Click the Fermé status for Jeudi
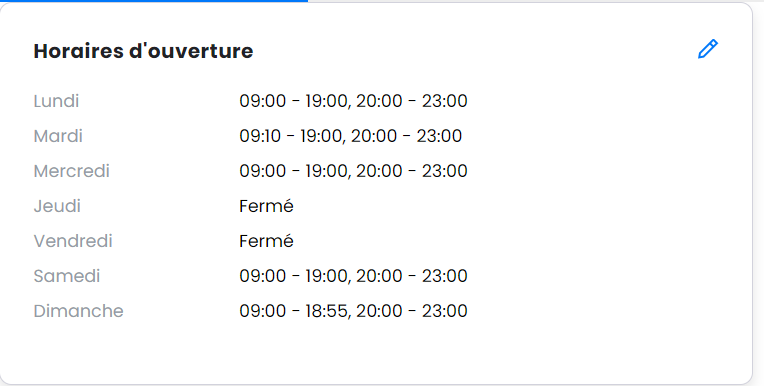This screenshot has height=386, width=764. (267, 206)
